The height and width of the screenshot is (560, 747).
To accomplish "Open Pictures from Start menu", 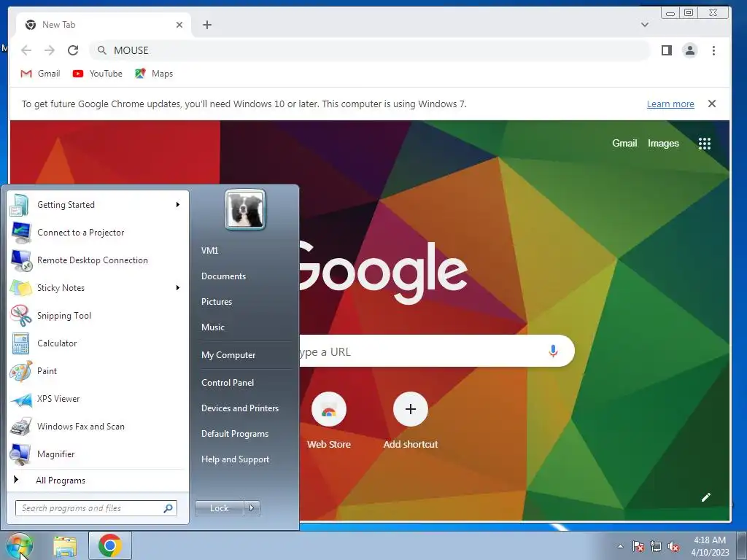I will click(x=217, y=301).
